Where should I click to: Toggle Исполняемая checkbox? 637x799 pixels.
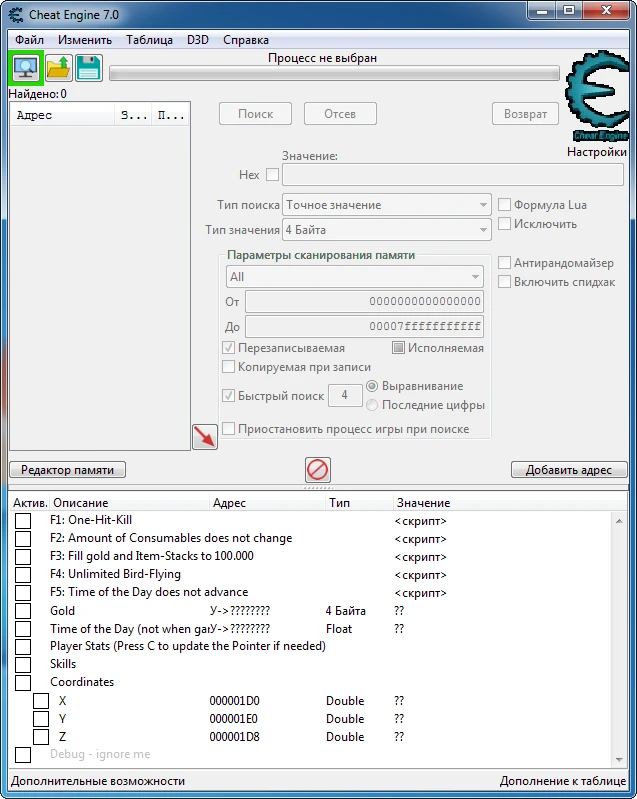click(398, 348)
